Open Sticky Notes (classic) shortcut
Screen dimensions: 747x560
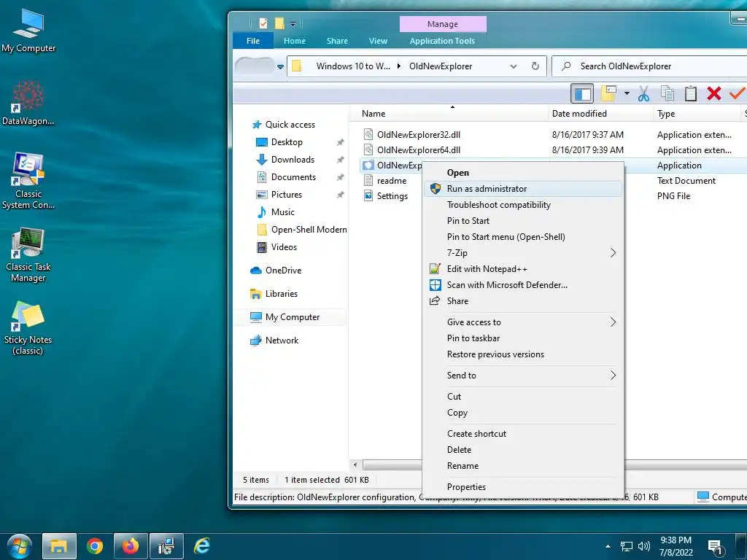click(28, 328)
